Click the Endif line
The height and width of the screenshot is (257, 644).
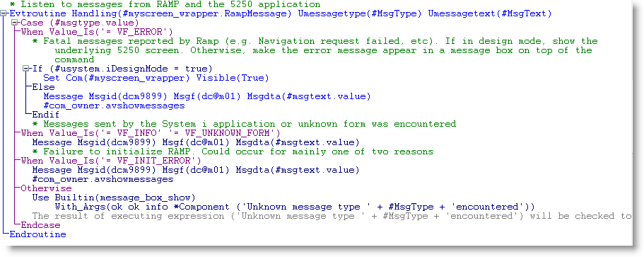tap(45, 115)
